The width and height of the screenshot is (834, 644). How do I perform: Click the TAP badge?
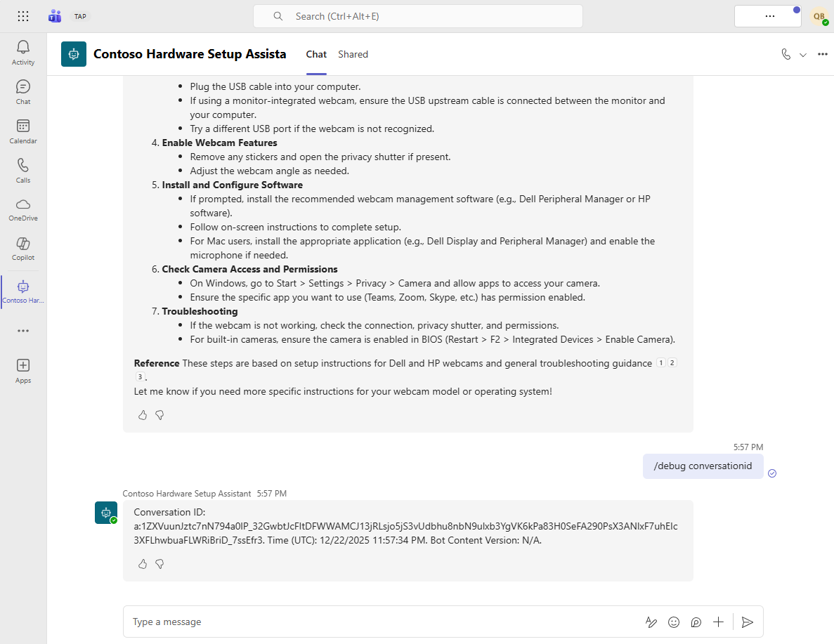tap(80, 16)
